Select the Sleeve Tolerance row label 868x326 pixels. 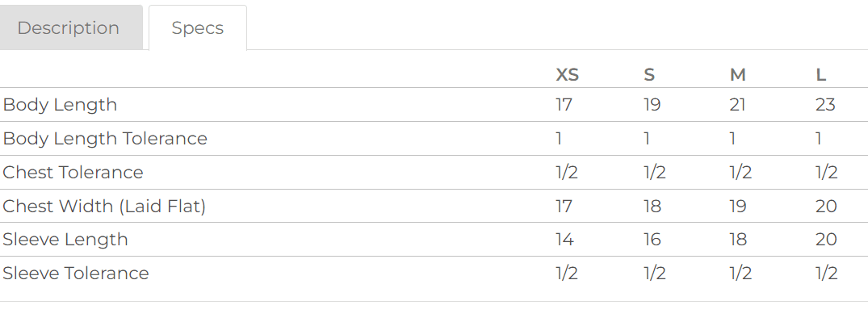point(76,274)
